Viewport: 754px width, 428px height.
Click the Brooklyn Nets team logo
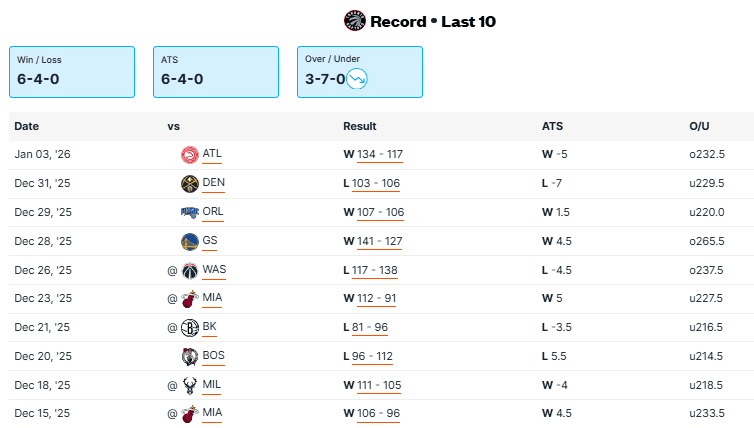coord(190,328)
